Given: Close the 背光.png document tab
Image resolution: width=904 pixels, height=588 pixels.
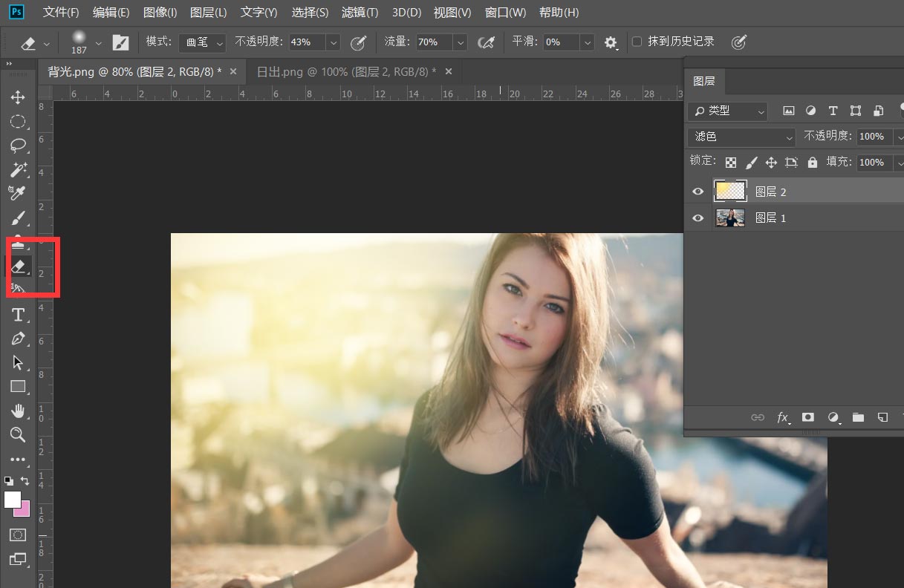Looking at the screenshot, I should 233,71.
